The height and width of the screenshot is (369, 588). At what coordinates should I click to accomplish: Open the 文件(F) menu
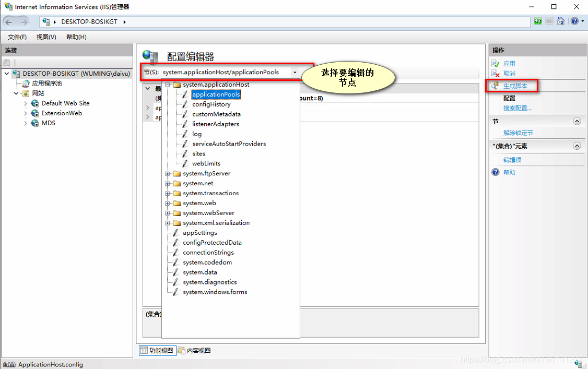pos(17,37)
